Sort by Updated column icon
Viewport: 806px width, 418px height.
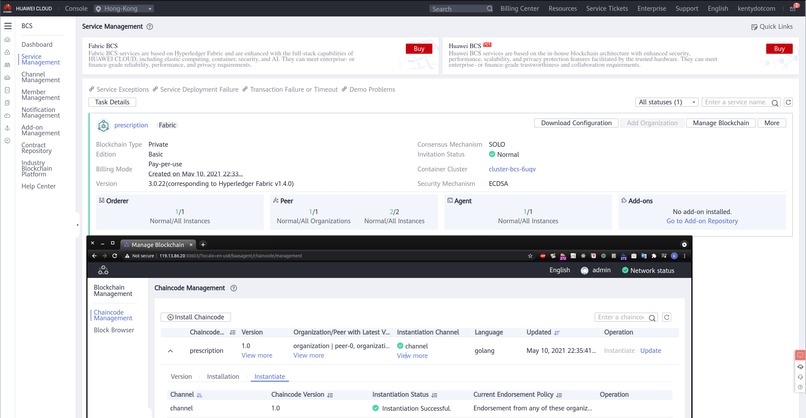(x=557, y=333)
